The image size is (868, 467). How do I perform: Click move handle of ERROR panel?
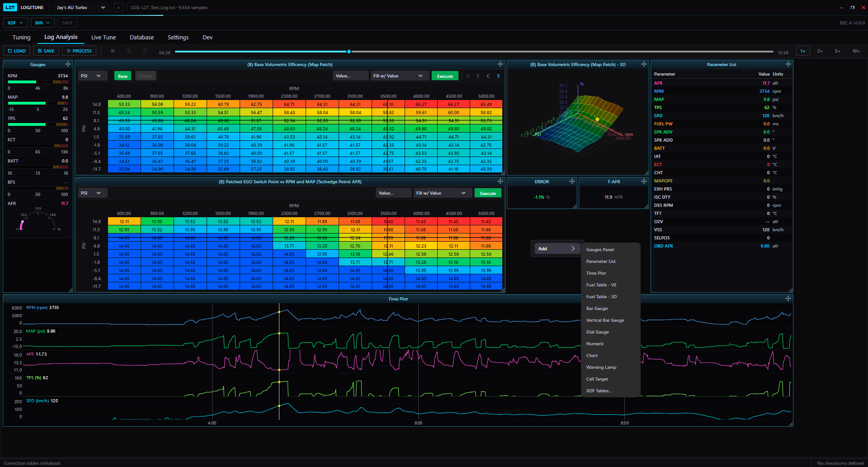[x=572, y=181]
